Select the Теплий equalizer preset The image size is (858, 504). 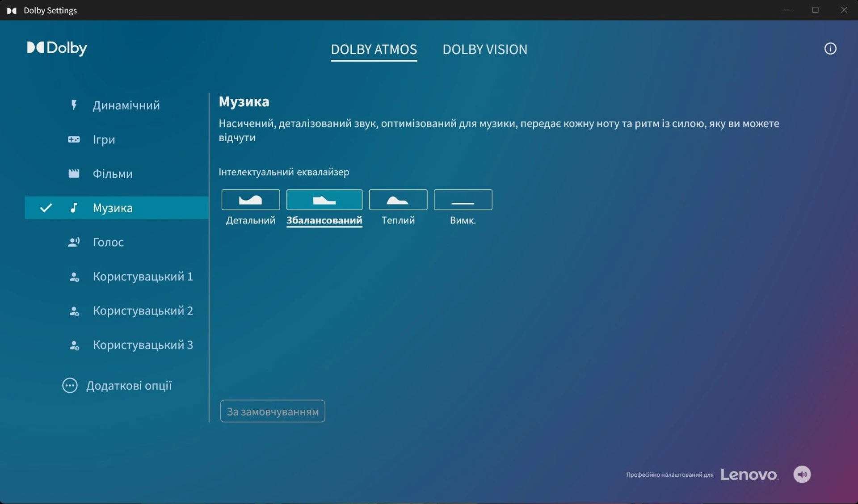click(398, 200)
